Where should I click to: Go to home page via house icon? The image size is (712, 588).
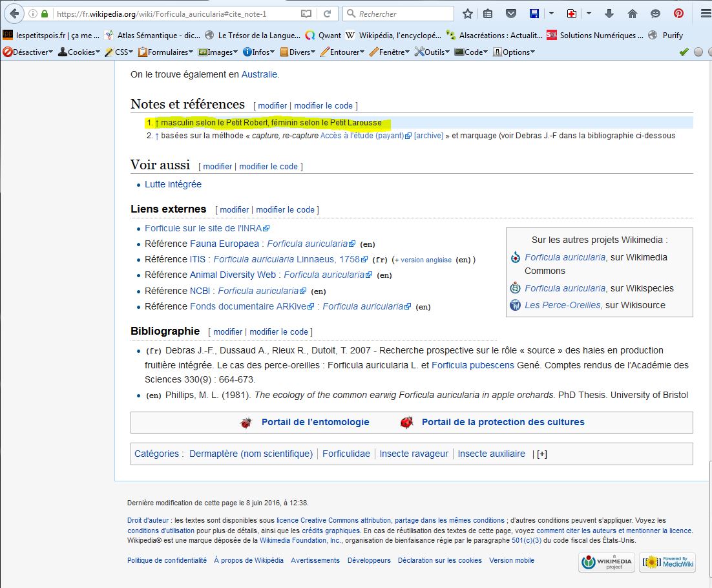[633, 14]
